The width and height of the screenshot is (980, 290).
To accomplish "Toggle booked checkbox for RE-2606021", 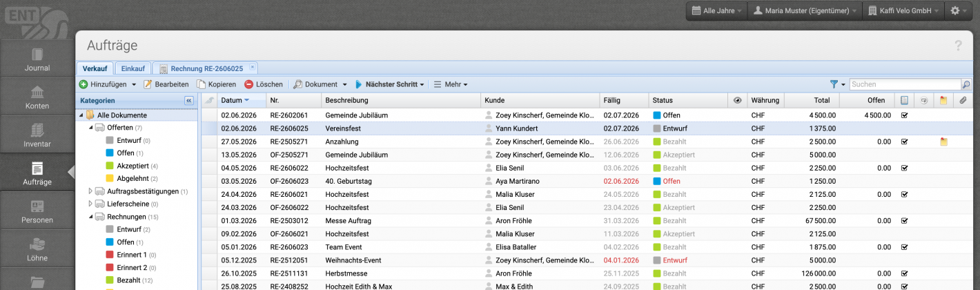I will pyautogui.click(x=904, y=194).
